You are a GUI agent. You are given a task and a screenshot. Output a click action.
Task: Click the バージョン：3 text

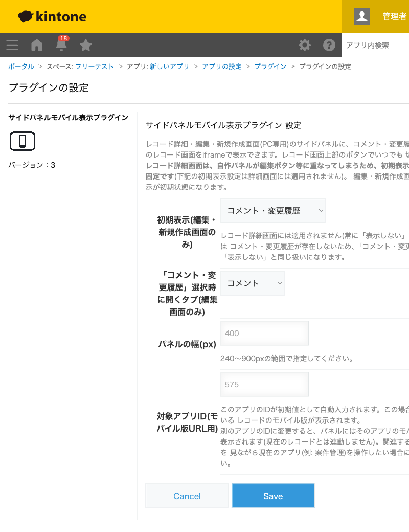coord(32,165)
